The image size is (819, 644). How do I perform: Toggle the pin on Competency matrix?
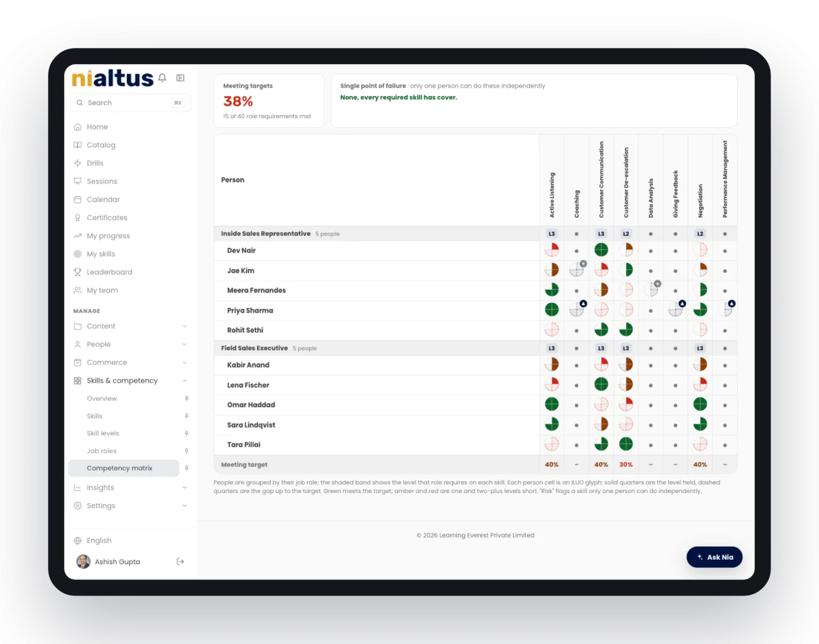pyautogui.click(x=187, y=468)
